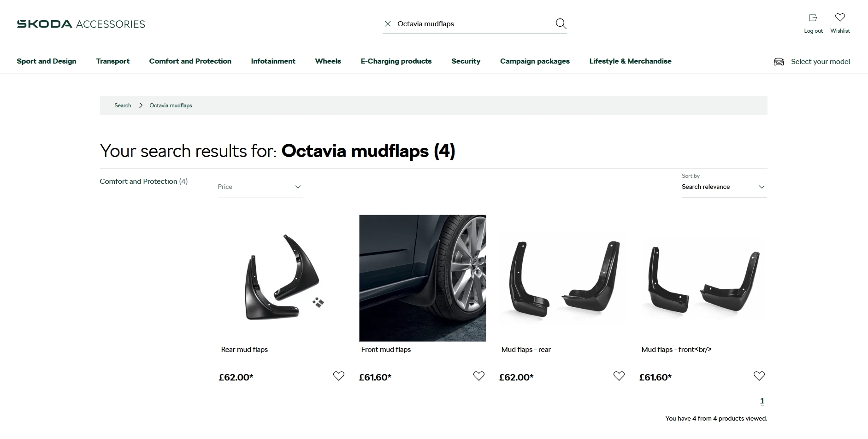The width and height of the screenshot is (868, 439).
Task: Open the Comfort and Protection menu
Action: tap(190, 61)
